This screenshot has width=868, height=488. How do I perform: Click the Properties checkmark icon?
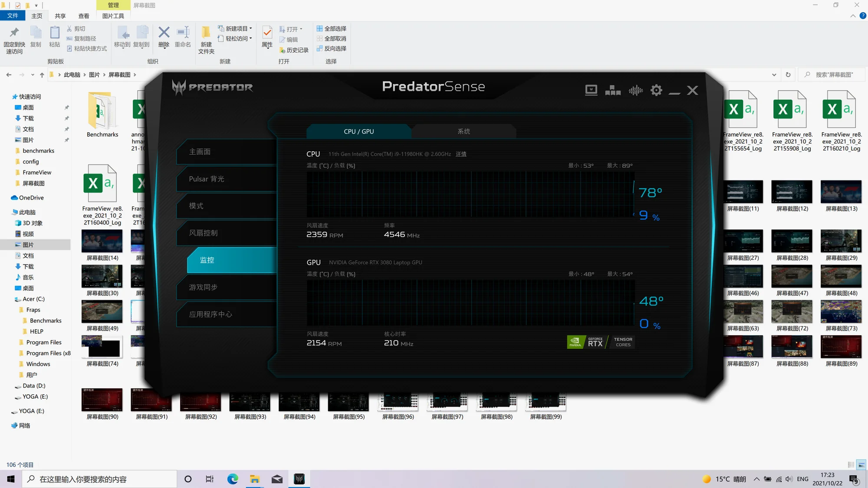pos(267,32)
